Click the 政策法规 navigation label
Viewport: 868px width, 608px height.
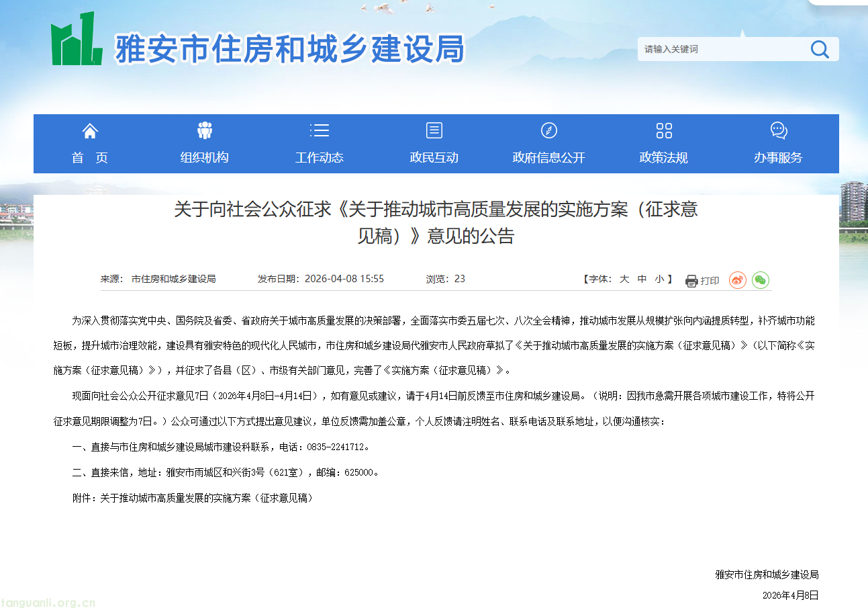[663, 158]
